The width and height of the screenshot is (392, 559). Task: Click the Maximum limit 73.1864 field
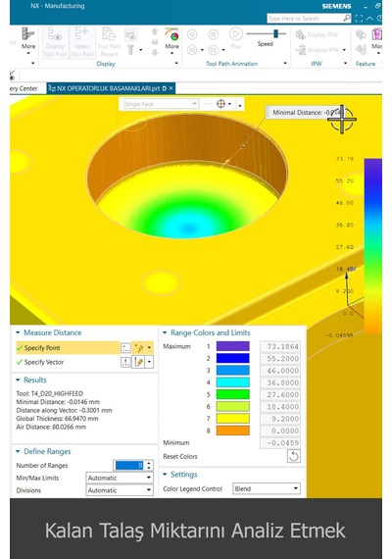tap(280, 346)
